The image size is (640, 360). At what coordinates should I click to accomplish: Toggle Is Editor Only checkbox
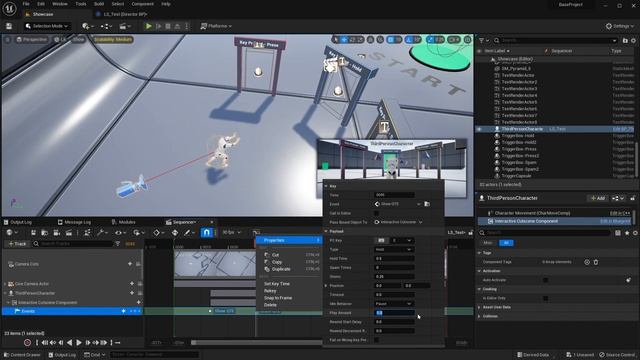coord(546,298)
